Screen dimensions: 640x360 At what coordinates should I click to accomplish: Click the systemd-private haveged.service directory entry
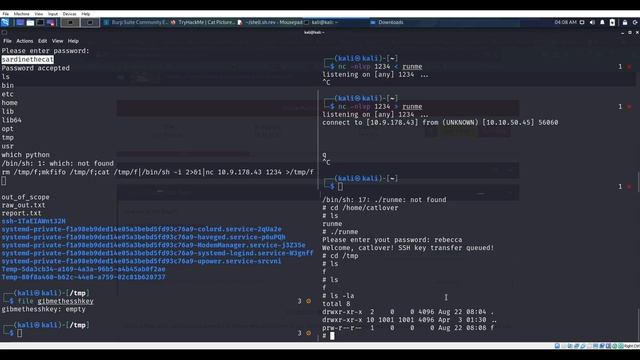click(x=143, y=237)
